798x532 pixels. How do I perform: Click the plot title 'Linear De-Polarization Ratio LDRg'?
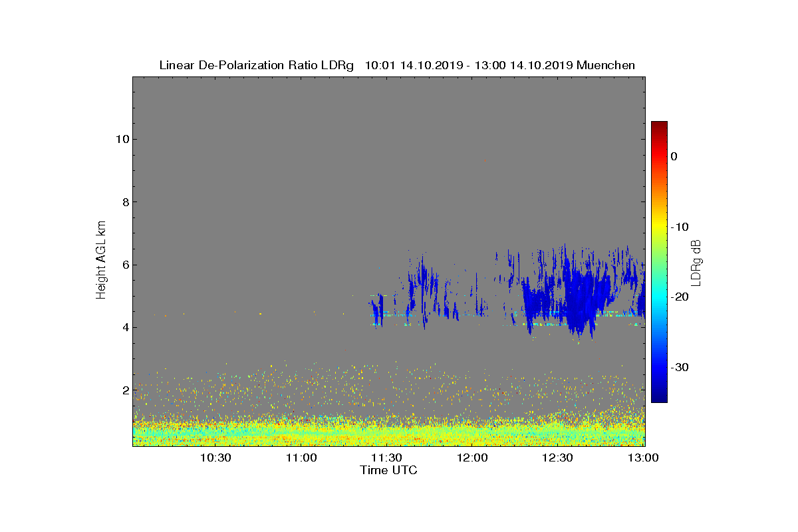click(256, 65)
